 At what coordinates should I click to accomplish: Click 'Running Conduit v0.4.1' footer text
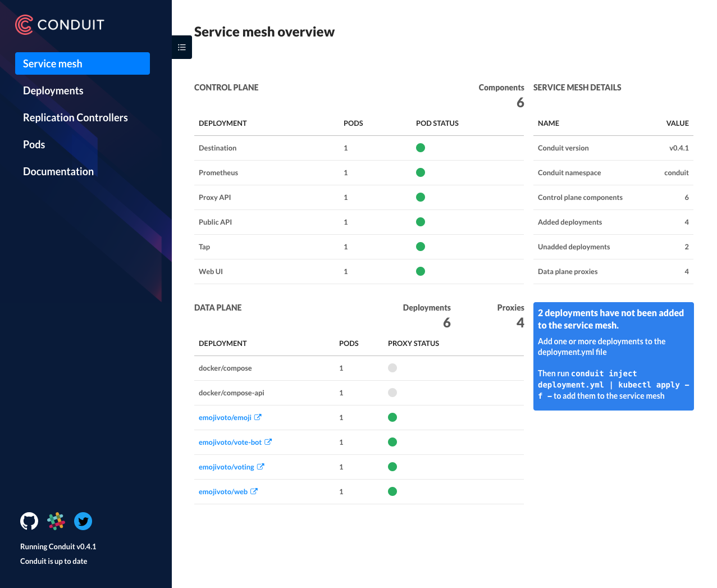tap(58, 546)
